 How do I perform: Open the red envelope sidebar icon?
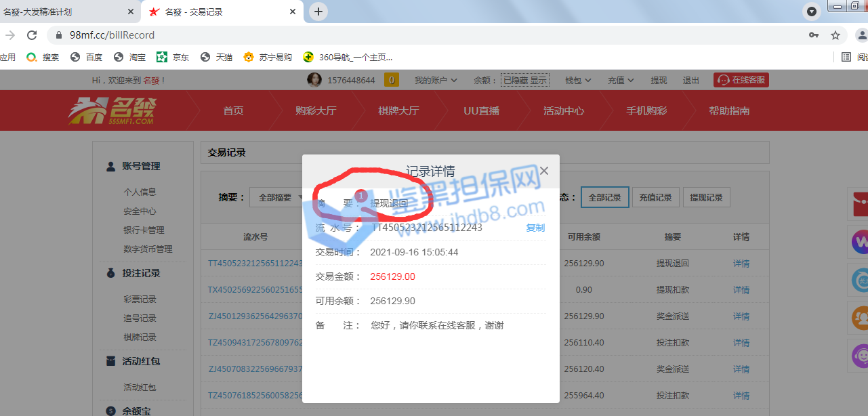[x=859, y=204]
